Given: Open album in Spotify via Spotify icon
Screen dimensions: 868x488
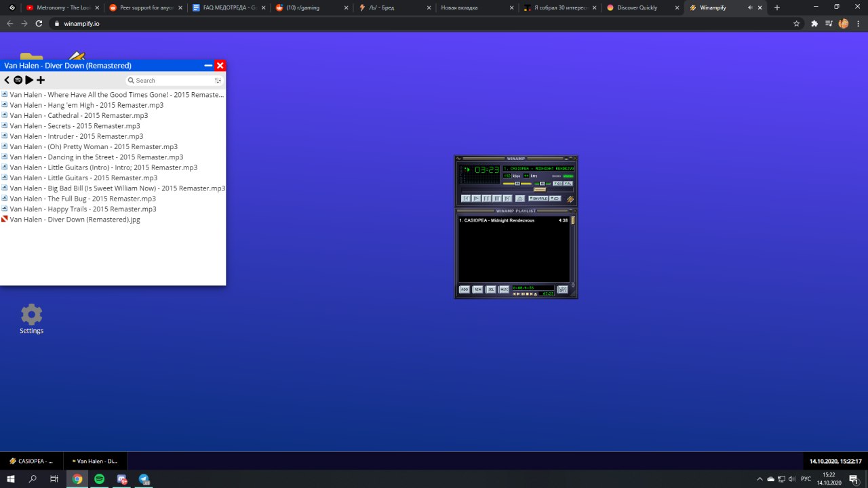Looking at the screenshot, I should [x=18, y=80].
